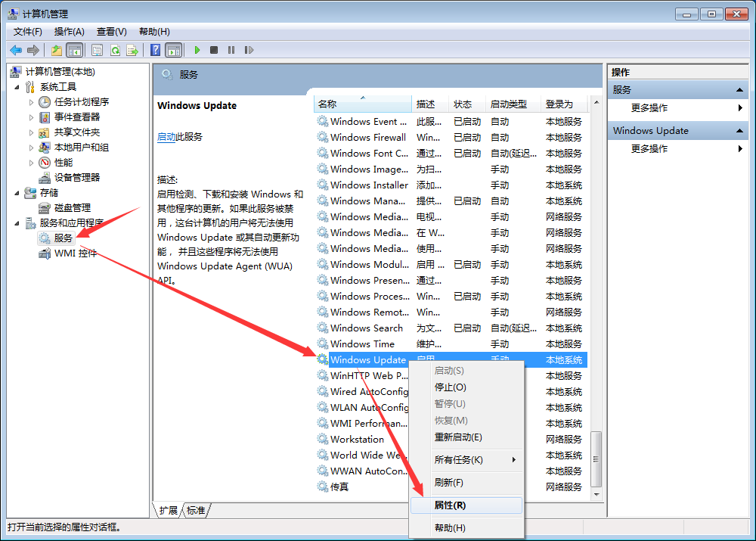Switch to 扩展 tab
Image resolution: width=756 pixels, height=541 pixels.
pyautogui.click(x=169, y=511)
